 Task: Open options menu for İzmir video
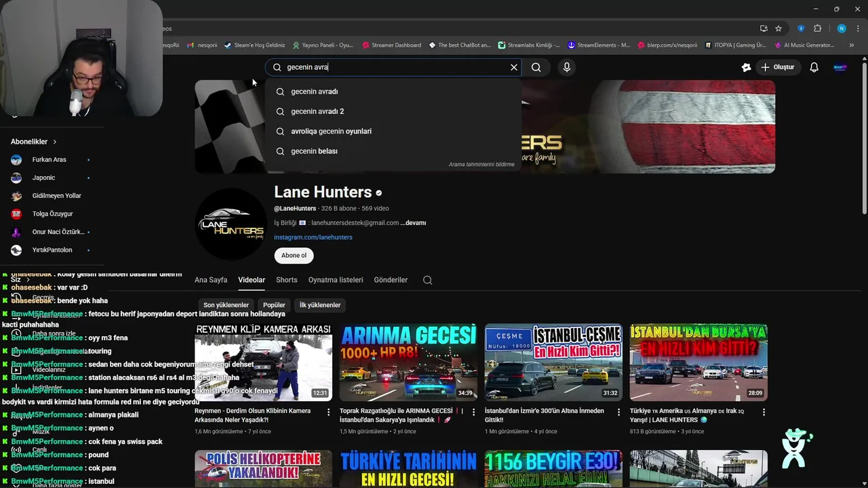pyautogui.click(x=619, y=412)
